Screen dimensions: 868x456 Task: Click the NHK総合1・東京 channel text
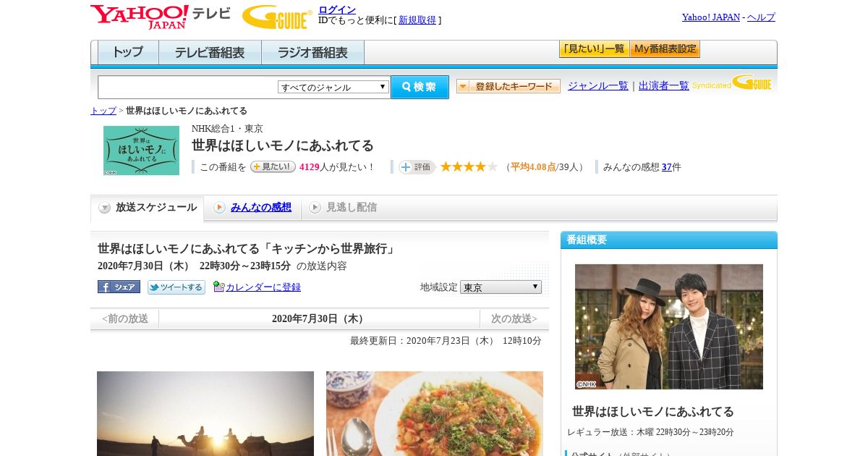point(227,128)
